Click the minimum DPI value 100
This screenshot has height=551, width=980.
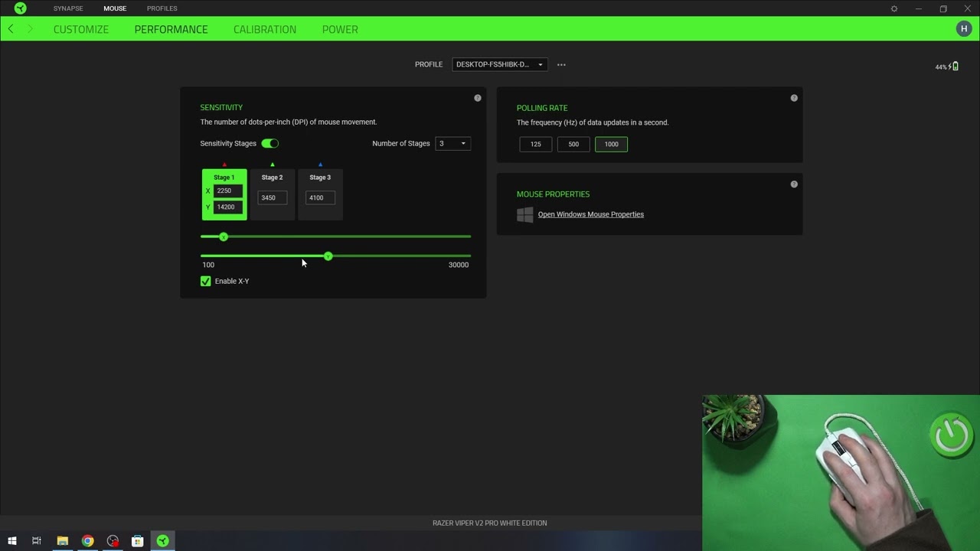point(208,265)
